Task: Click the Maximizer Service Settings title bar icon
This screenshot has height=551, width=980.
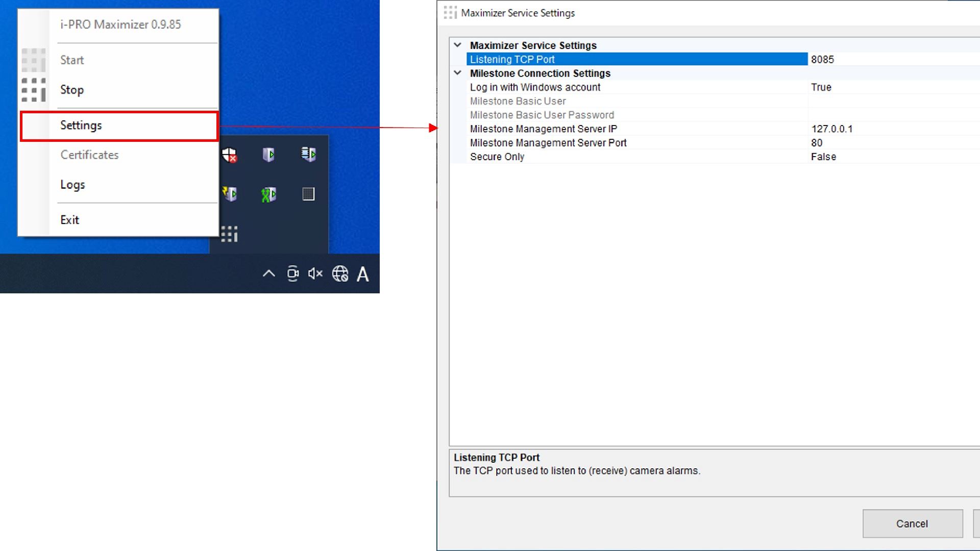Action: pos(450,13)
